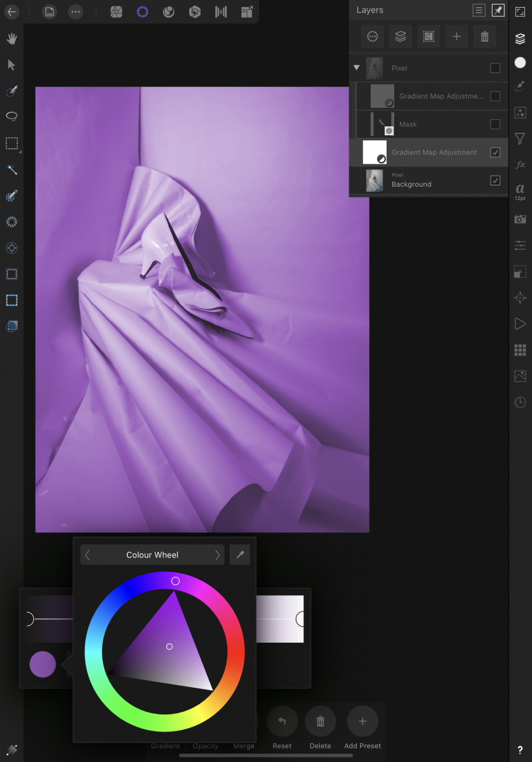This screenshot has height=762, width=532.
Task: Collapse the Pixel layer group triangle
Action: tap(357, 68)
